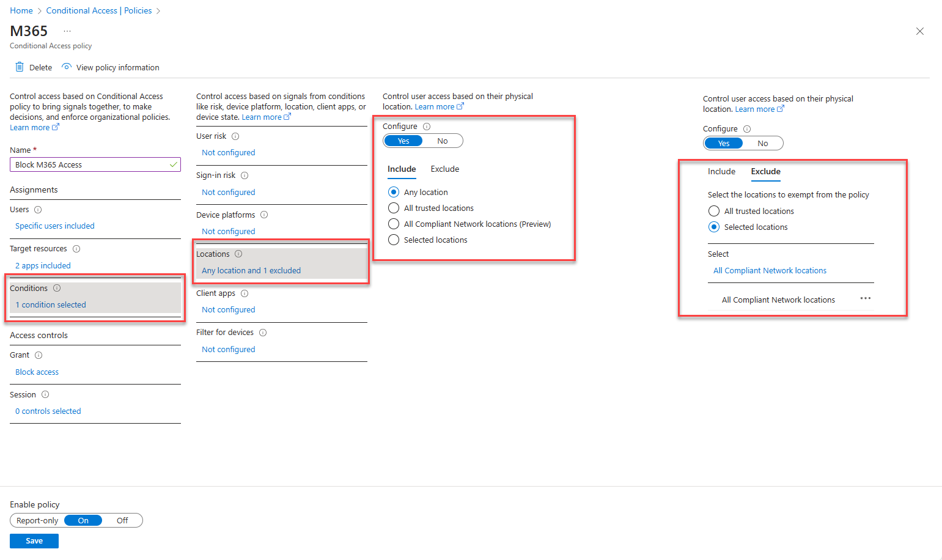Click the info icon next to Conditions

point(57,288)
